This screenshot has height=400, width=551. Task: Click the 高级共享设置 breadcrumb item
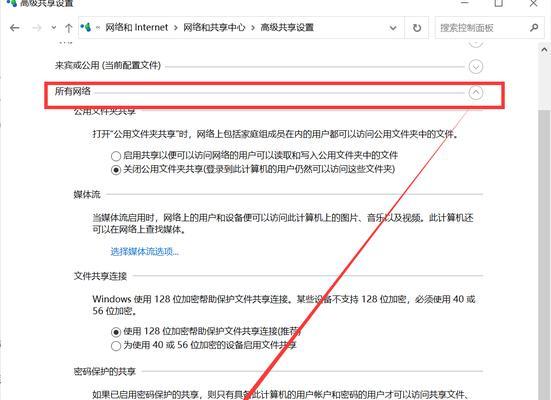tap(287, 27)
